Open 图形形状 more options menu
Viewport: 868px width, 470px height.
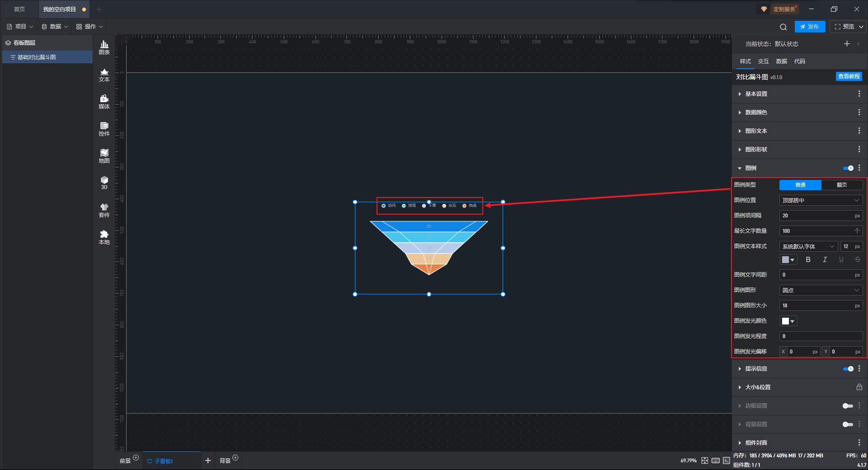coord(859,149)
